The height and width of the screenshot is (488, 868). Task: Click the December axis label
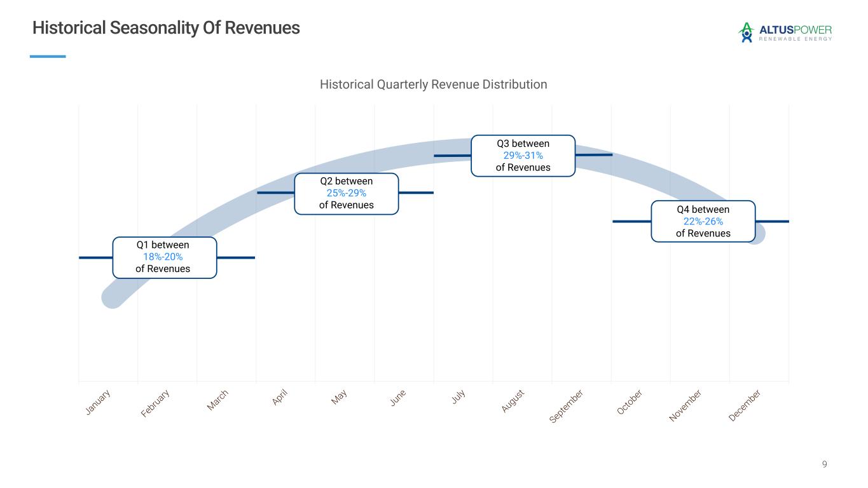745,405
